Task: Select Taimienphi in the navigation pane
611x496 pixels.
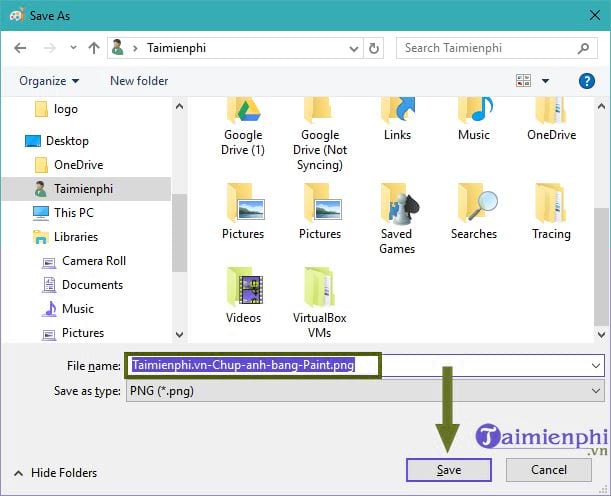Action: tap(86, 189)
